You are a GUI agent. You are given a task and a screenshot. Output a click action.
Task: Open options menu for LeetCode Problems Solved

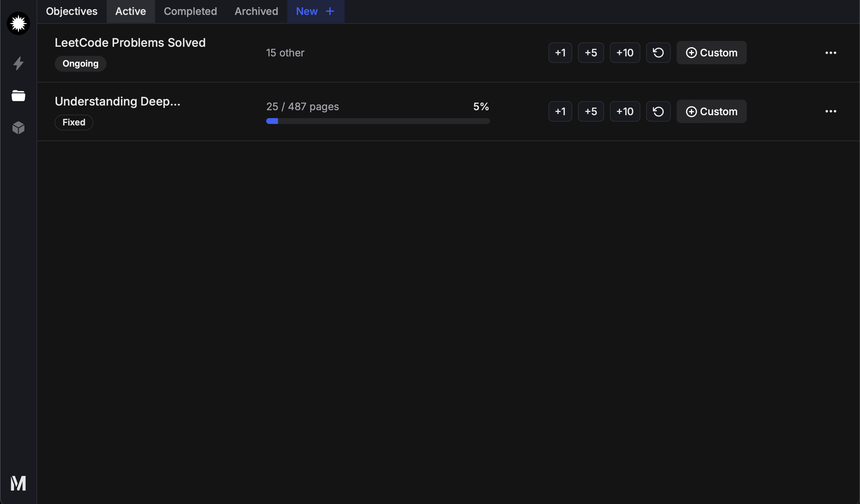point(831,53)
